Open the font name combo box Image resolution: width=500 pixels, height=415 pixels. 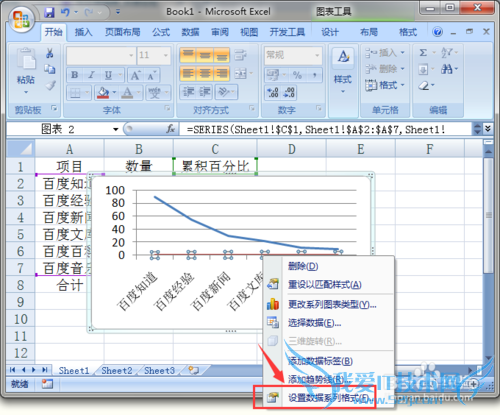point(101,55)
